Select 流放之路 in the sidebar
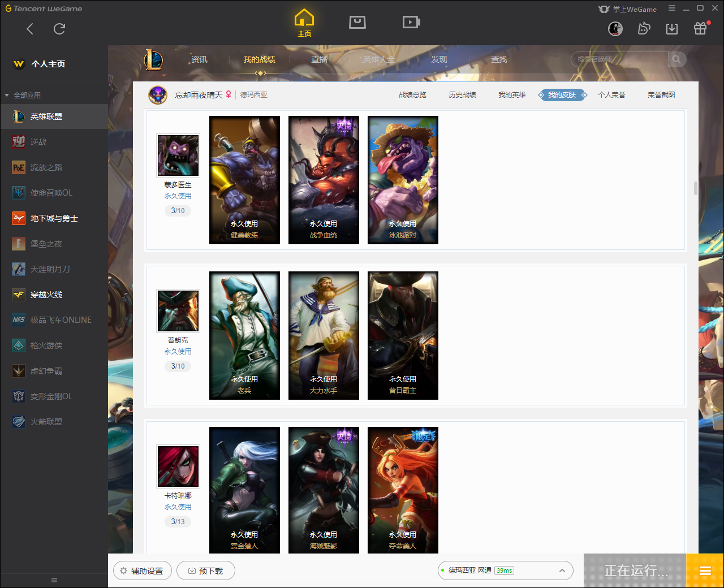 pos(54,167)
